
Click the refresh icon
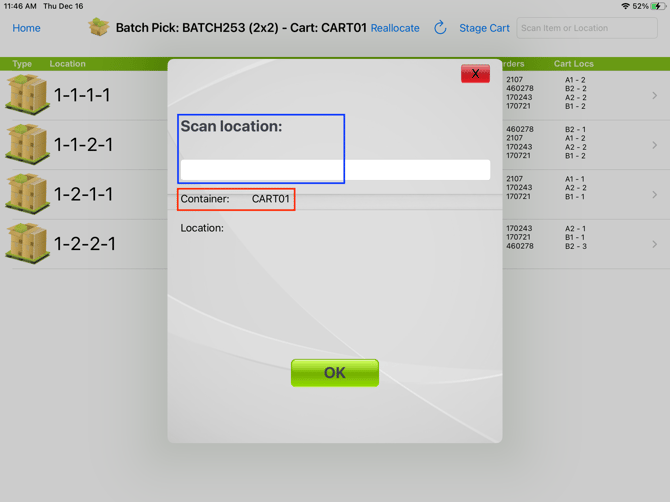pyautogui.click(x=440, y=28)
